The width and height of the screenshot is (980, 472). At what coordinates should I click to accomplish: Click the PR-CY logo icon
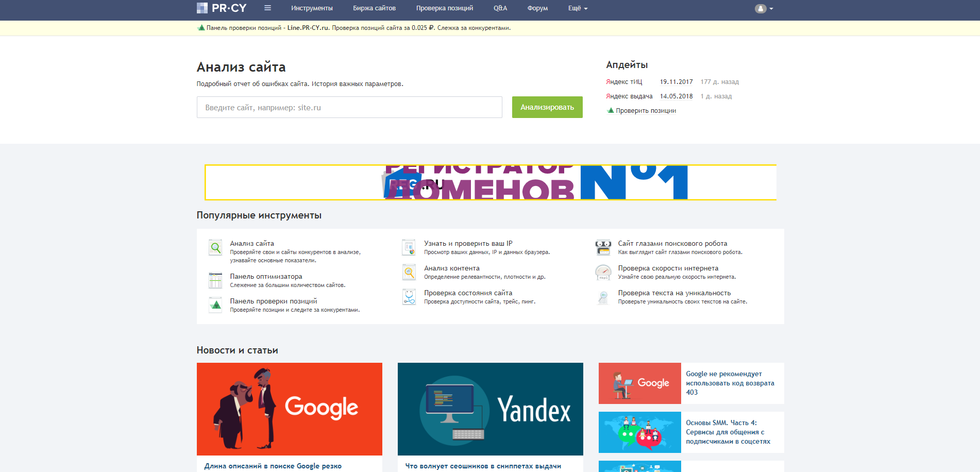tap(202, 8)
